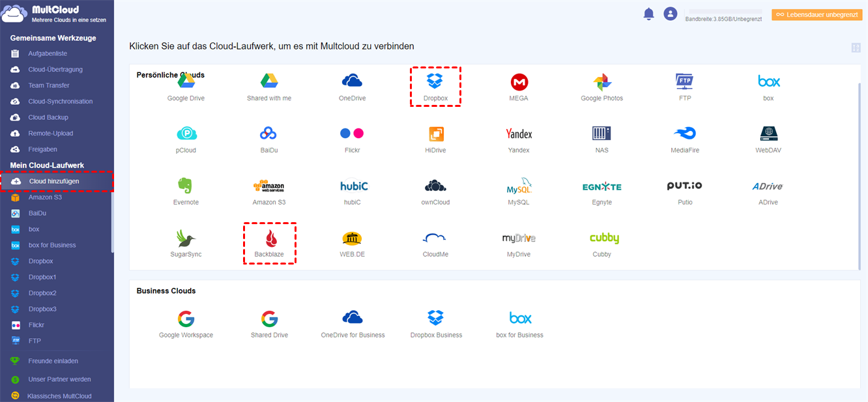The image size is (868, 402).
Task: Add a WebDAV connection
Action: (x=768, y=139)
